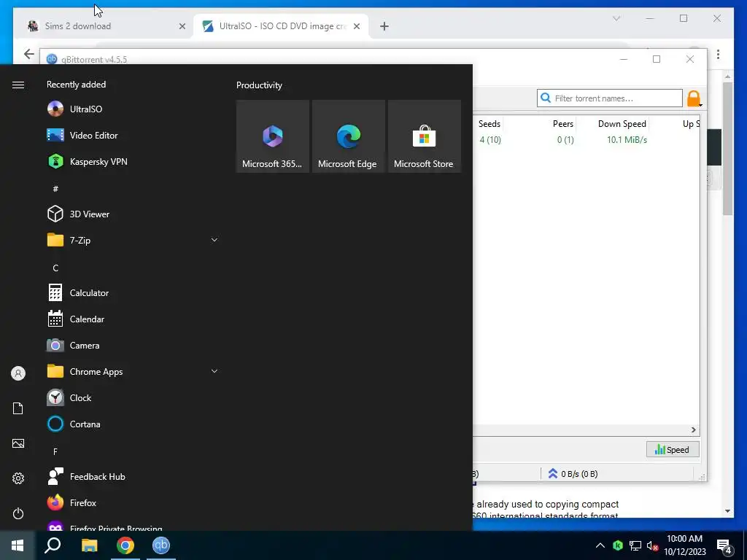Sort by Seeds column header

coord(489,124)
